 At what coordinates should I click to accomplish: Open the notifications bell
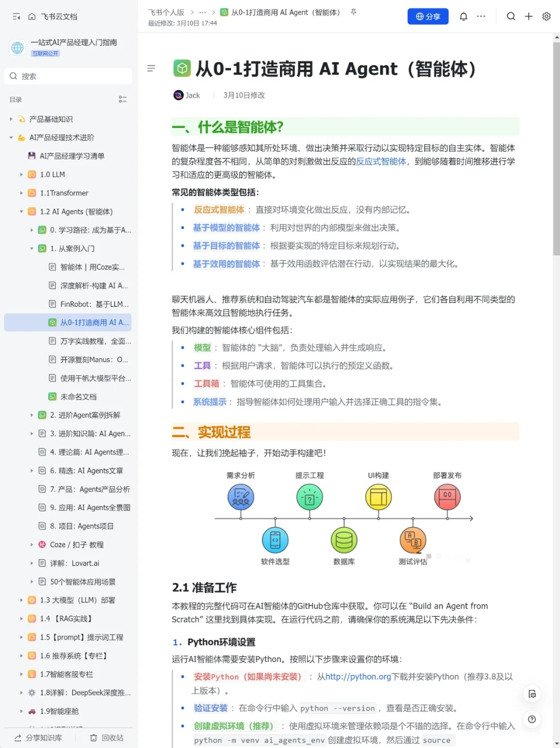coord(463,16)
